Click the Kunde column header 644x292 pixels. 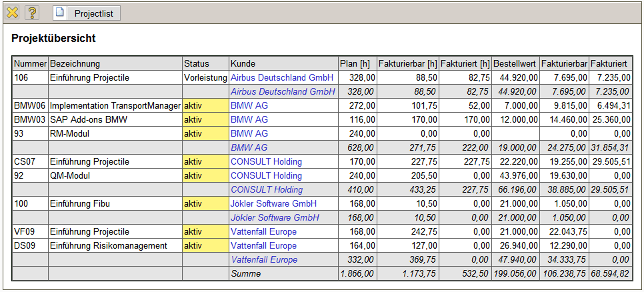click(x=243, y=63)
